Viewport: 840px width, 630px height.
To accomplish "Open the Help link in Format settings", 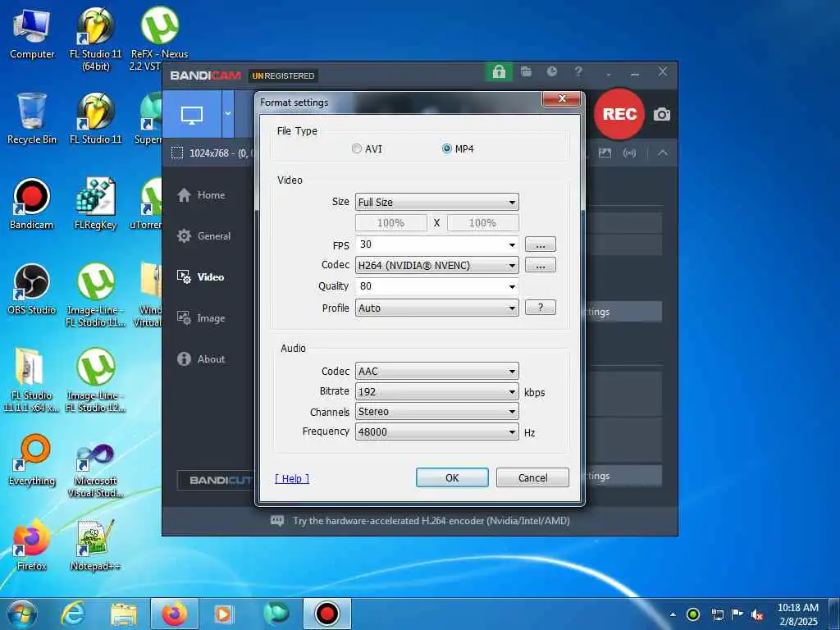I will tap(292, 478).
